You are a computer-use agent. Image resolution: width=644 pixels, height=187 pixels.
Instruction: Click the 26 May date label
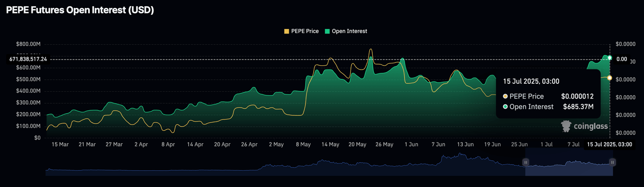(384, 144)
